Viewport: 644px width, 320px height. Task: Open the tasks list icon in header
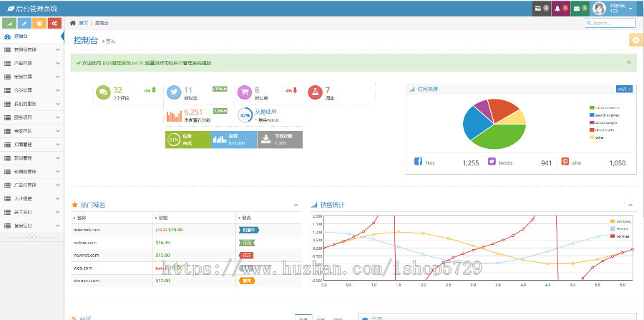coord(542,9)
